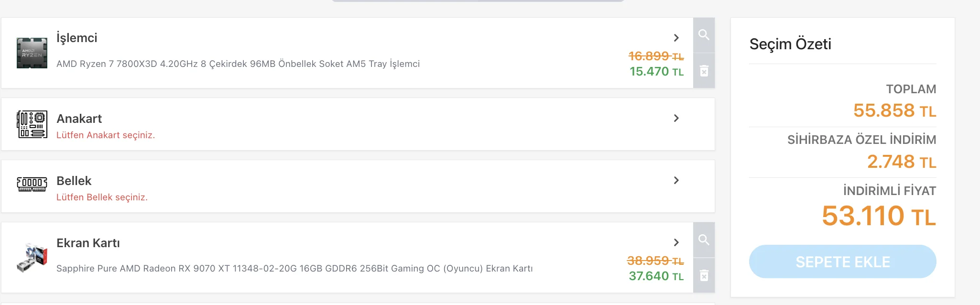Click the search icon in the İşlemci row
Viewport: 980px width, 305px height.
click(x=704, y=35)
